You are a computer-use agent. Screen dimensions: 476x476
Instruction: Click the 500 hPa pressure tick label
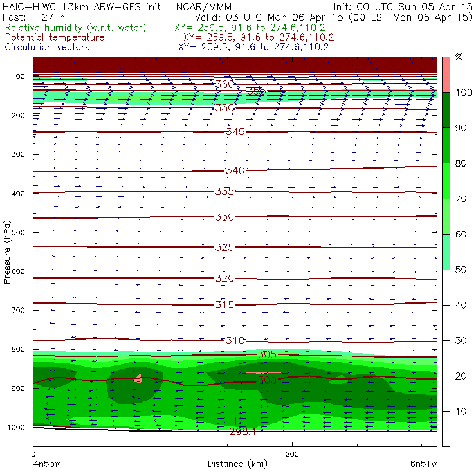coord(18,232)
